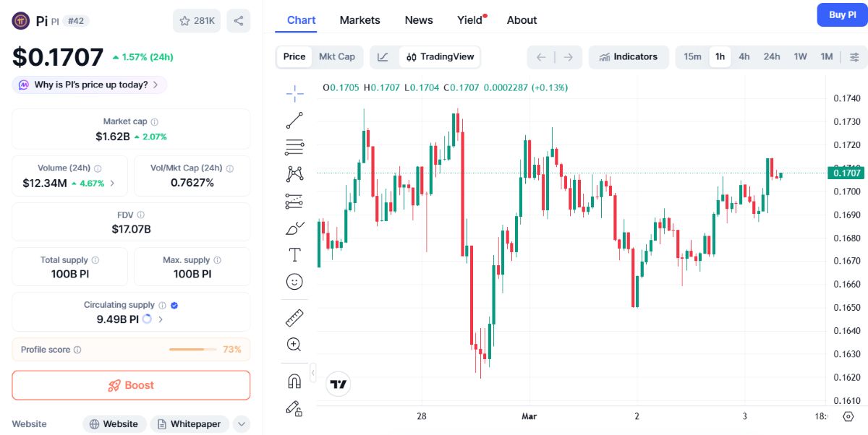Open the emoji sticker tool
This screenshot has height=435, width=868.
point(294,282)
